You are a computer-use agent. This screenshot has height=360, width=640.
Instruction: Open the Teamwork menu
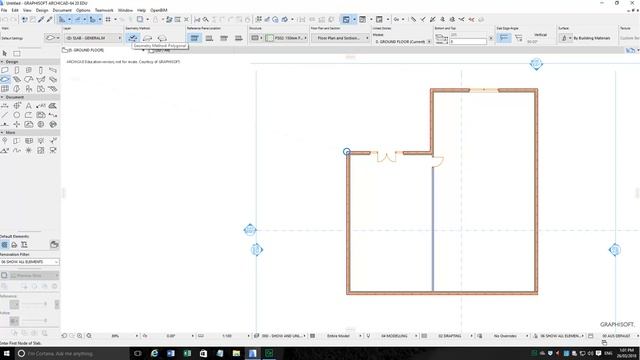tap(104, 10)
